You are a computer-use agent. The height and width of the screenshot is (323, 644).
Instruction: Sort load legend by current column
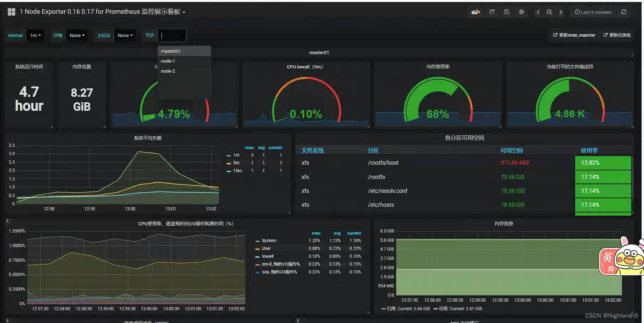coord(275,148)
